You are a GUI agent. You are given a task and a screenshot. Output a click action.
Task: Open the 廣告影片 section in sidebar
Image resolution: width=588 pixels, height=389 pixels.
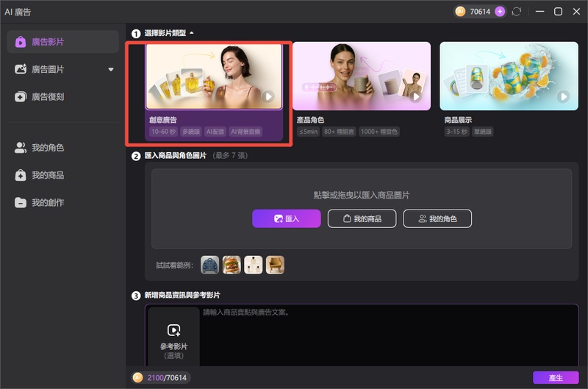point(63,42)
